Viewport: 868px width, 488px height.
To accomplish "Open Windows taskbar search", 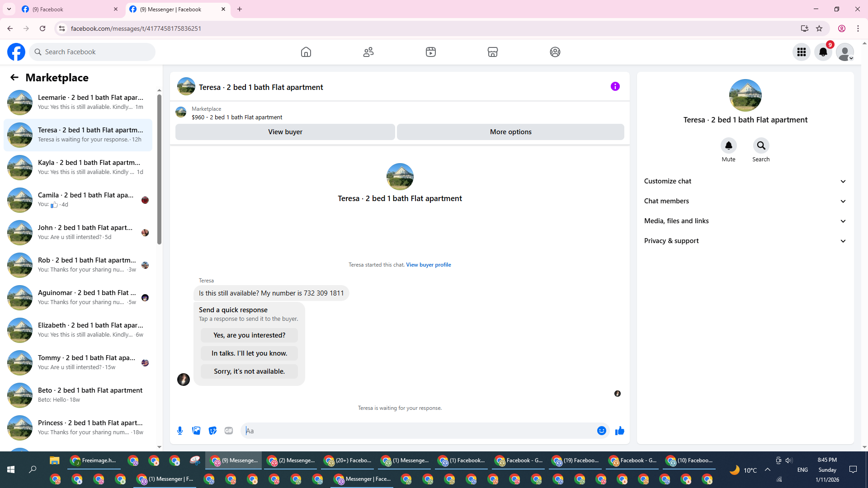I will 33,469.
